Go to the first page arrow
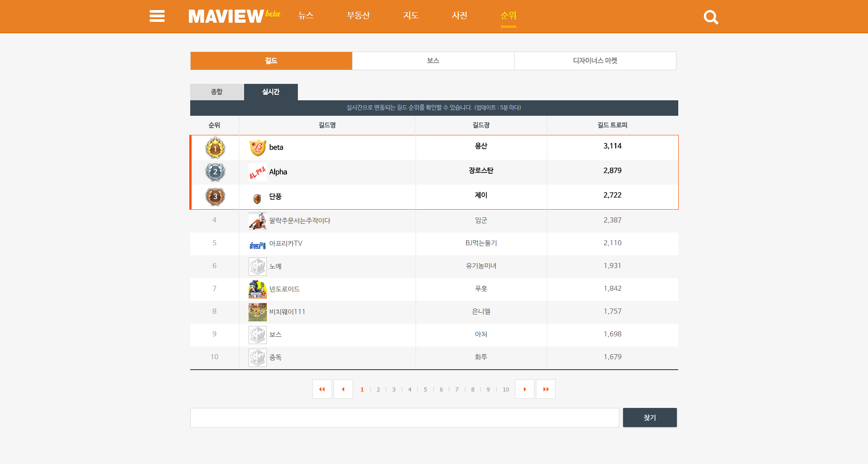The width and height of the screenshot is (868, 464). (x=322, y=389)
